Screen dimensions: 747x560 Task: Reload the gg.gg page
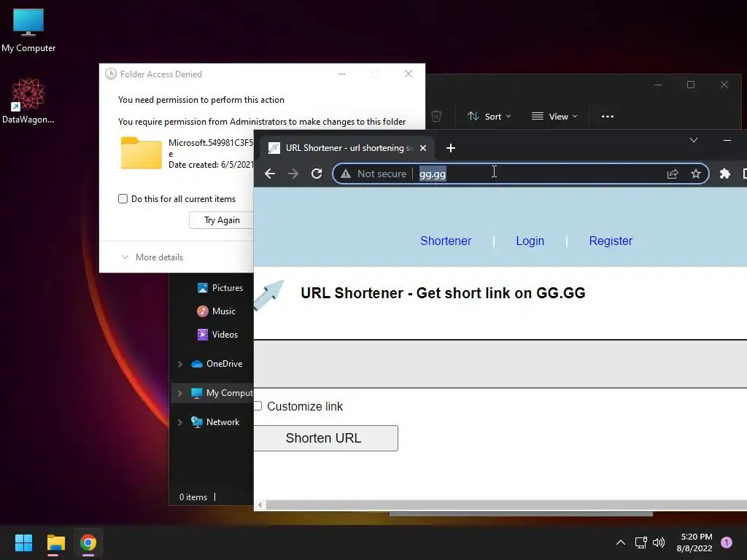click(317, 174)
